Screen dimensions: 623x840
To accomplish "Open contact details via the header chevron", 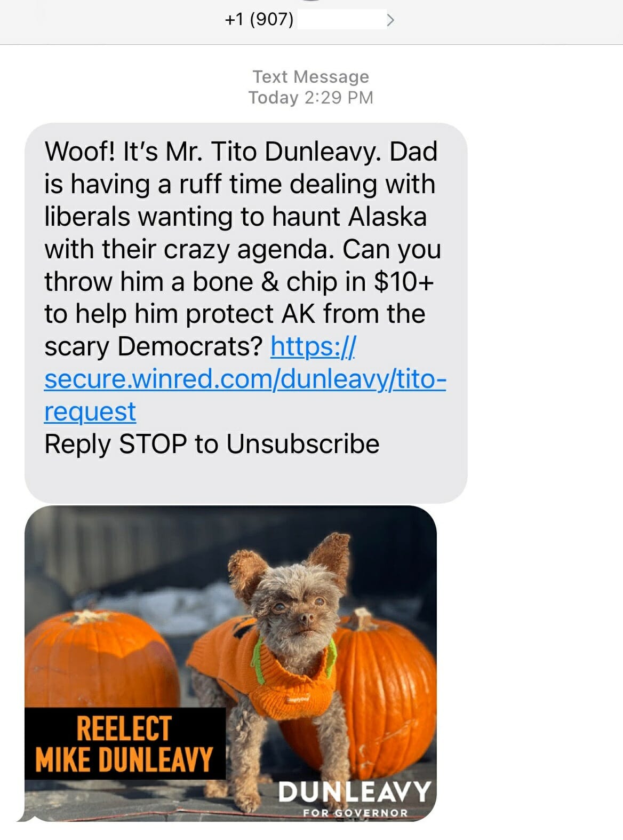I will click(390, 20).
